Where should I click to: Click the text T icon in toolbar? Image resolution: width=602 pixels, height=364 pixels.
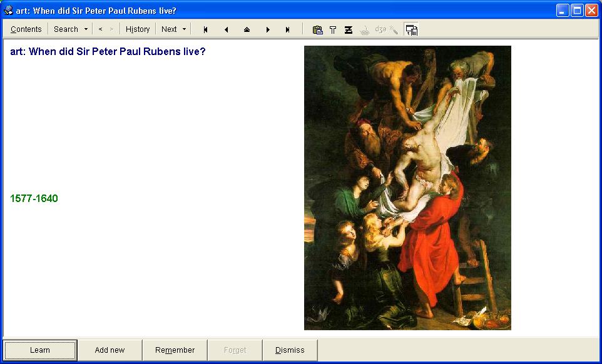tap(333, 29)
